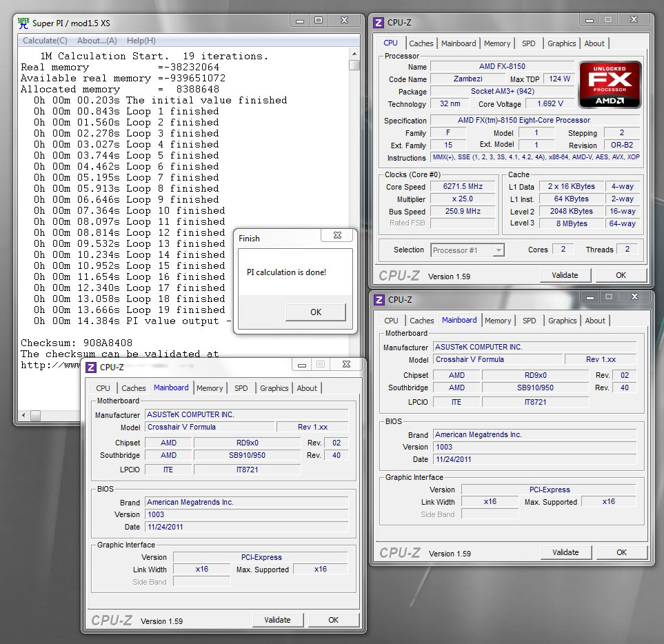
Task: Open Caches tab in right Mainboard window
Action: point(422,321)
